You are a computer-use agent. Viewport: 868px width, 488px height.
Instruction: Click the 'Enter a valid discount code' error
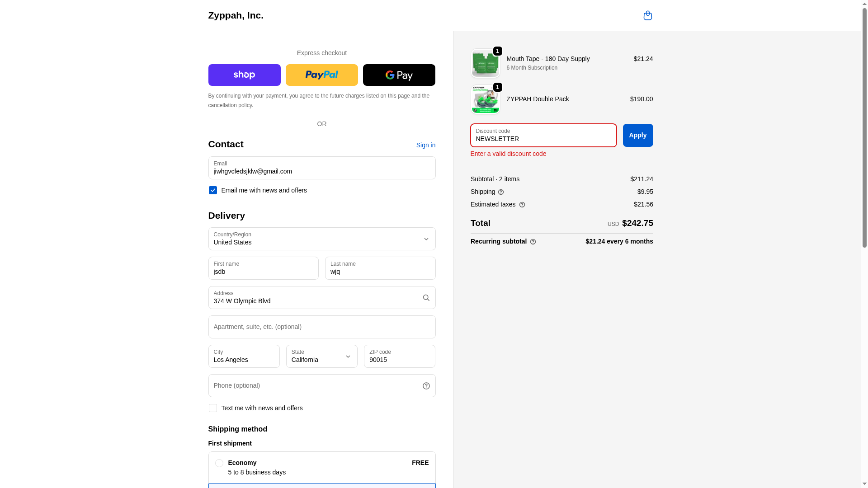point(508,154)
